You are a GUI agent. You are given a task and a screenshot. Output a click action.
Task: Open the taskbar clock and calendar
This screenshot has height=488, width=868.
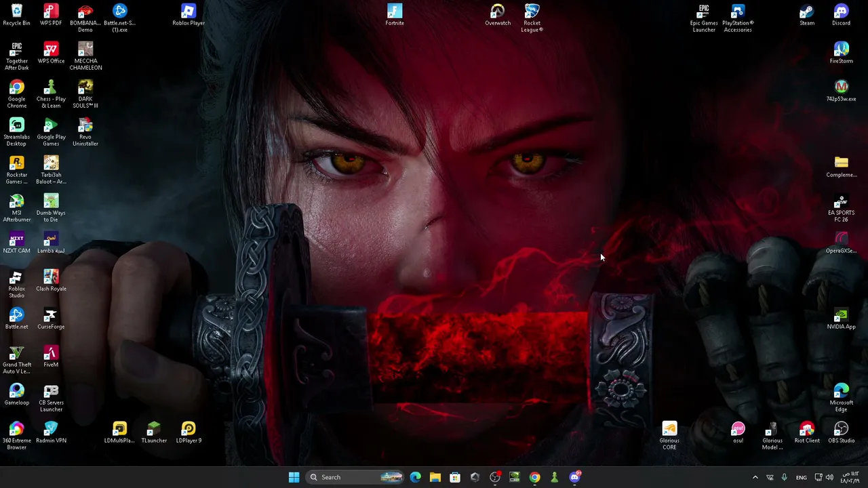tap(850, 477)
